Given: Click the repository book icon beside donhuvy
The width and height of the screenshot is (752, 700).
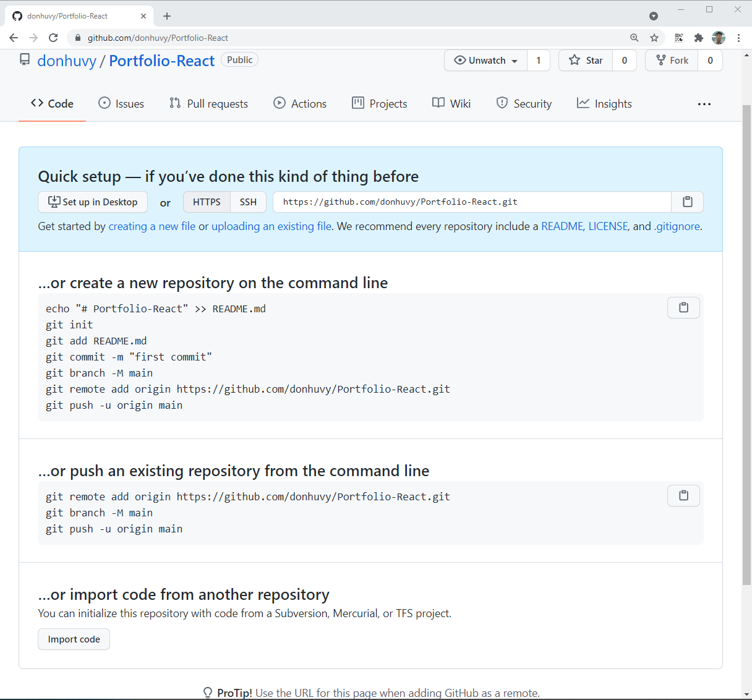Looking at the screenshot, I should tap(25, 60).
